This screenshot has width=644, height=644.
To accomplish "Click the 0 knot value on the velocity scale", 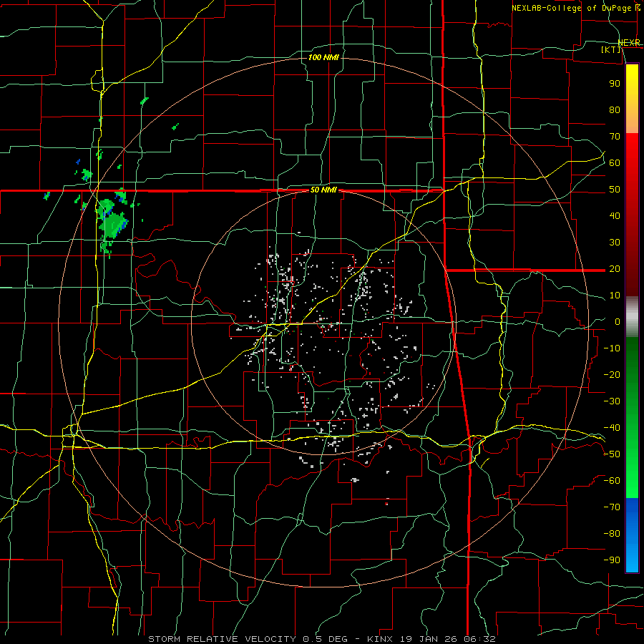I will point(618,321).
